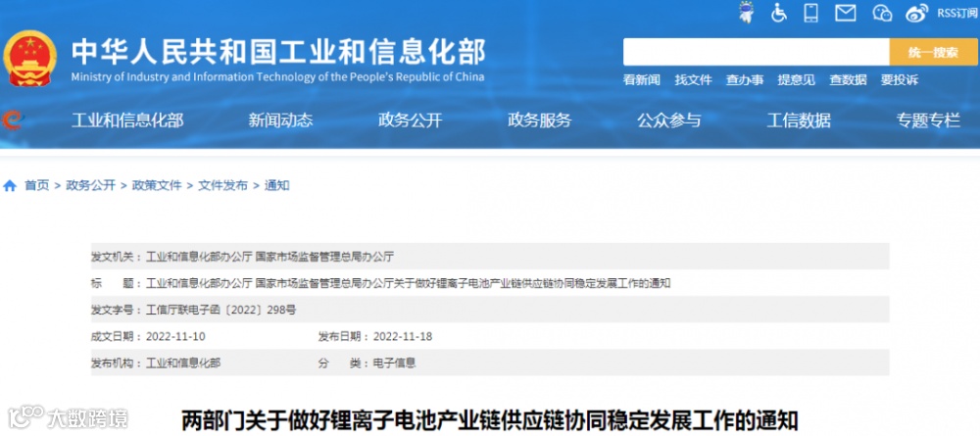Open the 公众参与 nav menu
The width and height of the screenshot is (980, 436).
[668, 121]
